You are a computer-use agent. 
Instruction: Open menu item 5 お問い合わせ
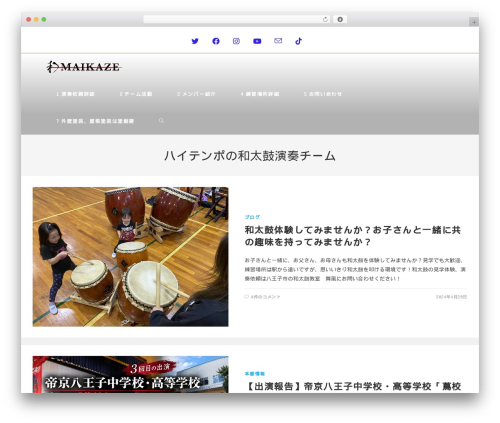323,94
